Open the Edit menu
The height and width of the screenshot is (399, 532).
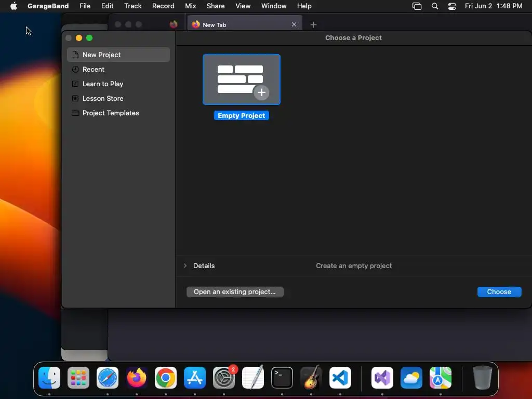[107, 6]
